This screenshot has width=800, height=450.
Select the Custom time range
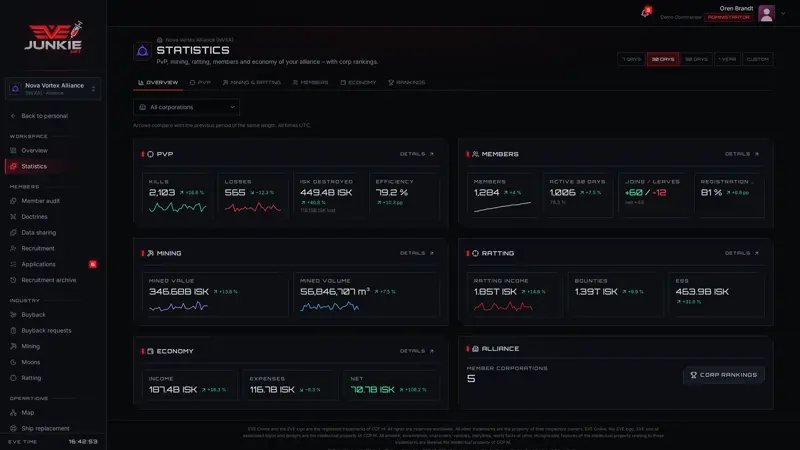pos(758,59)
